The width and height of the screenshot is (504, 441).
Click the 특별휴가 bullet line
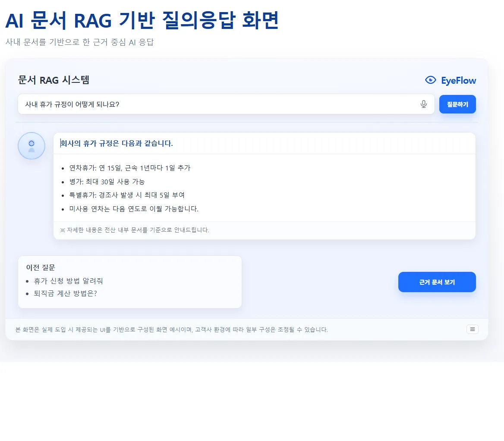tap(127, 195)
